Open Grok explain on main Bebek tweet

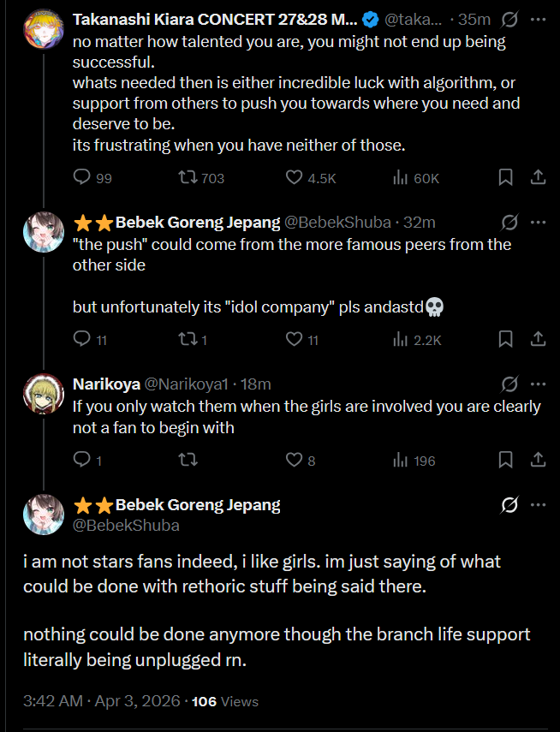pyautogui.click(x=509, y=505)
